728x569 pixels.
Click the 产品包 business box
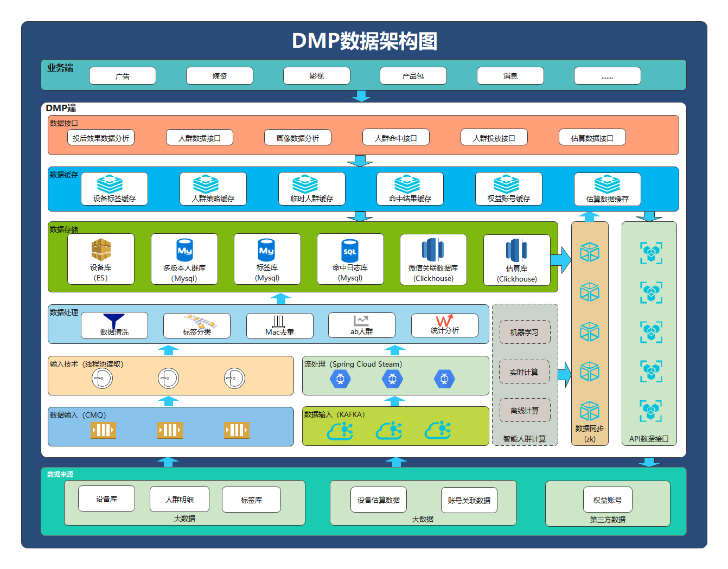point(413,76)
